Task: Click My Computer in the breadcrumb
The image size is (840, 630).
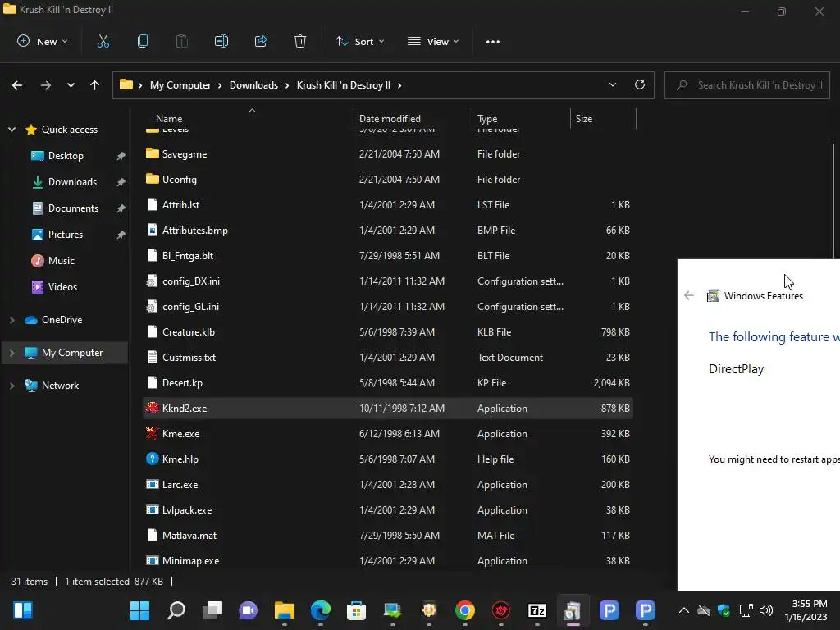Action: (x=180, y=85)
